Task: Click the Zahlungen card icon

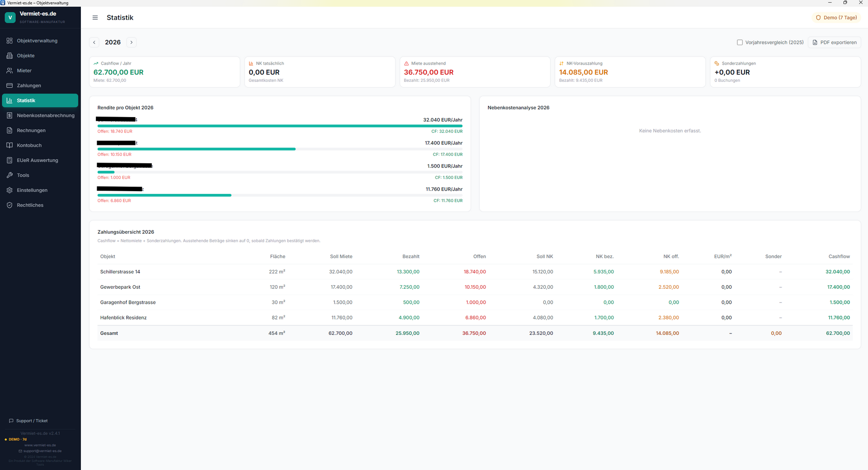Action: (9, 85)
